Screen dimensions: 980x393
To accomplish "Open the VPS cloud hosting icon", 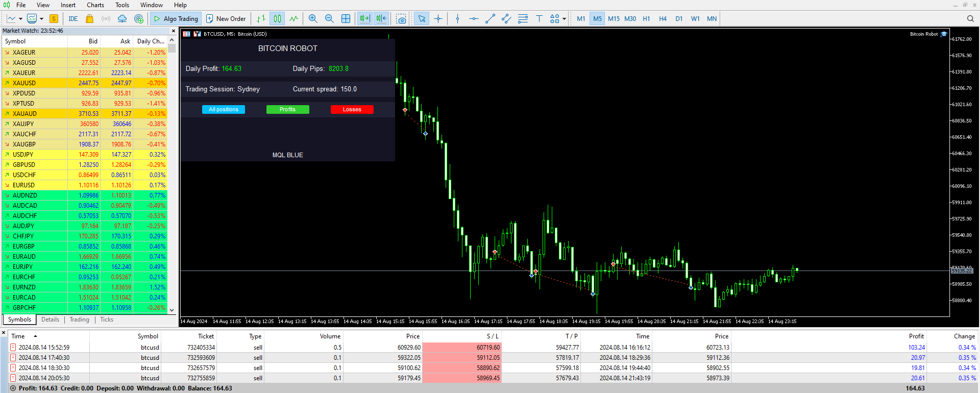I will click(122, 19).
